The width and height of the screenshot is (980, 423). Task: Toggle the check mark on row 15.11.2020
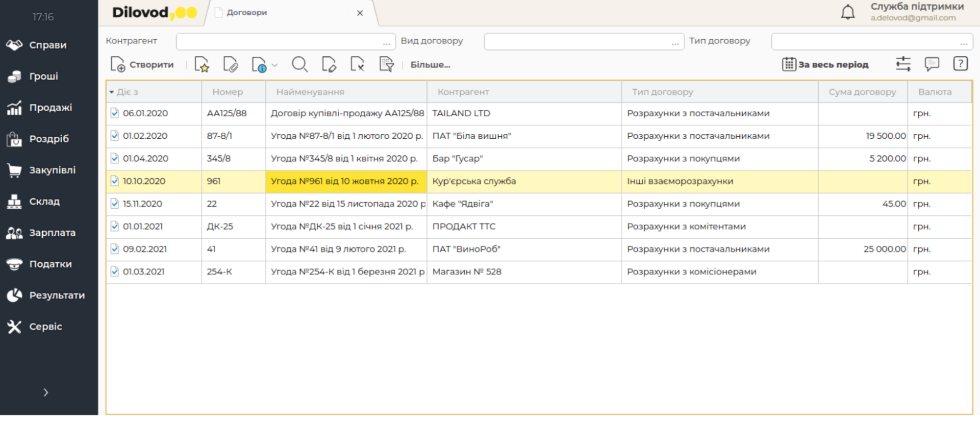pyautogui.click(x=115, y=204)
